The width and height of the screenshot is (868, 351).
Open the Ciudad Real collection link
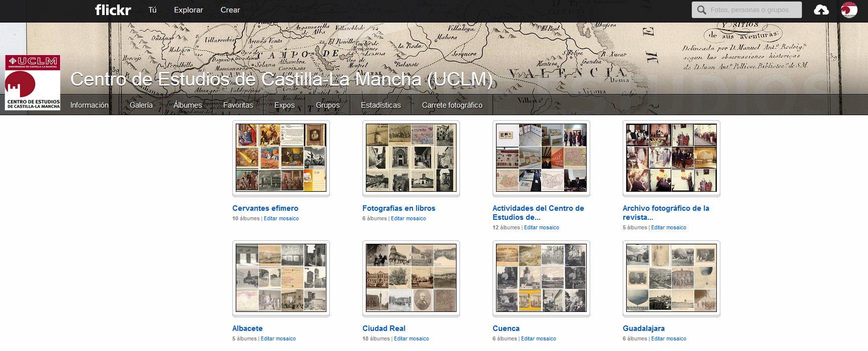click(x=384, y=328)
